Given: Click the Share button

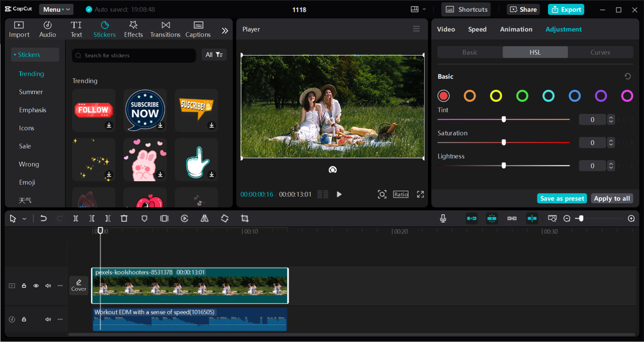Looking at the screenshot, I should point(523,10).
